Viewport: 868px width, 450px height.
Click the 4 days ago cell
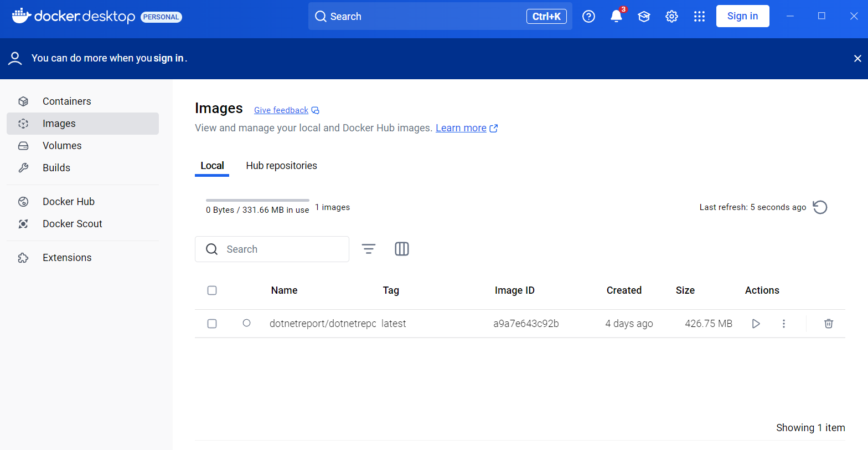[x=629, y=324]
